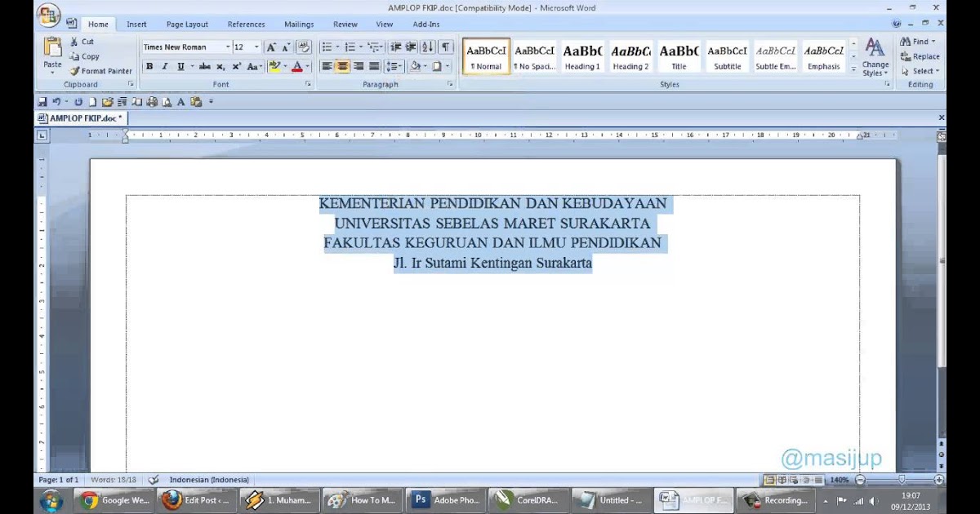Apply the Title style
The width and height of the screenshot is (980, 514).
click(x=679, y=57)
